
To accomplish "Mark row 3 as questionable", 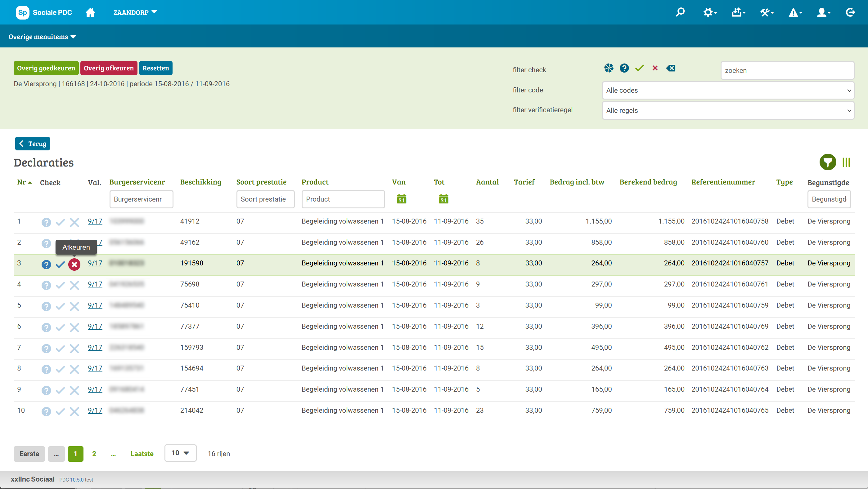I will (46, 265).
